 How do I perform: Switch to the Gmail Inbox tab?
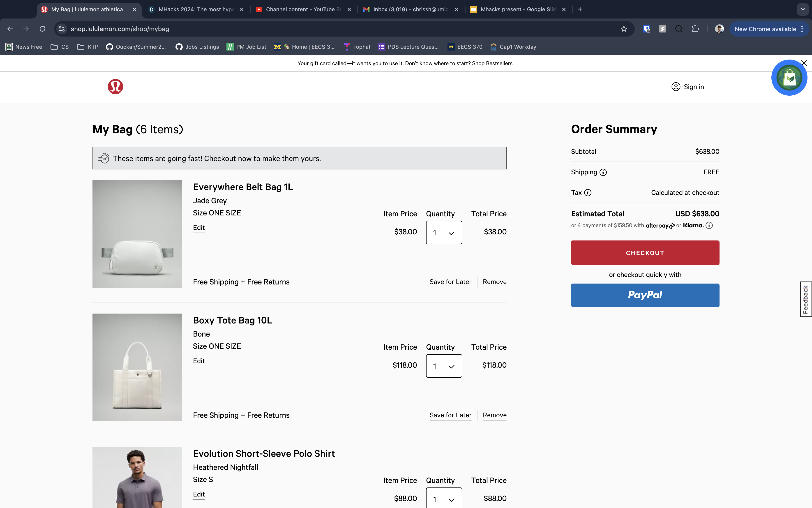coord(410,9)
